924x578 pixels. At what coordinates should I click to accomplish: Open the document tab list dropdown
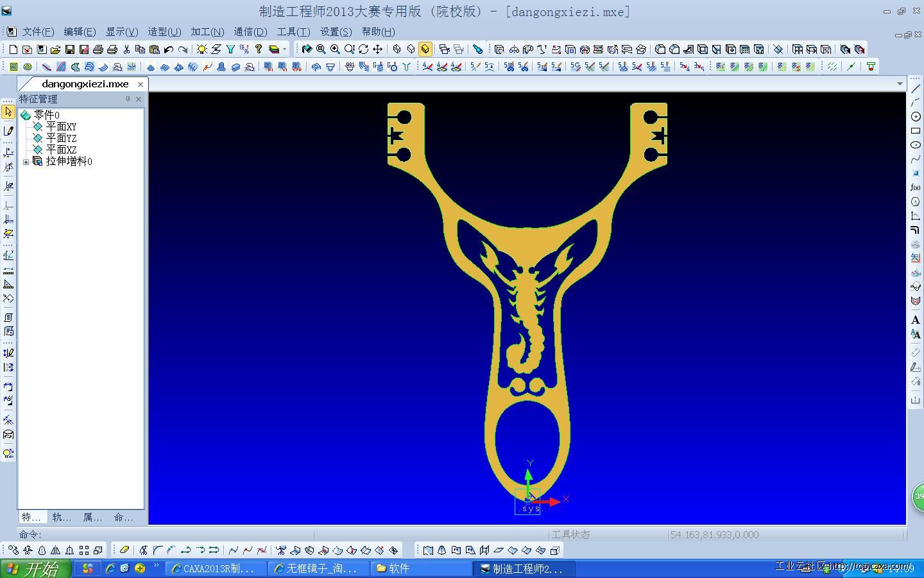[900, 84]
